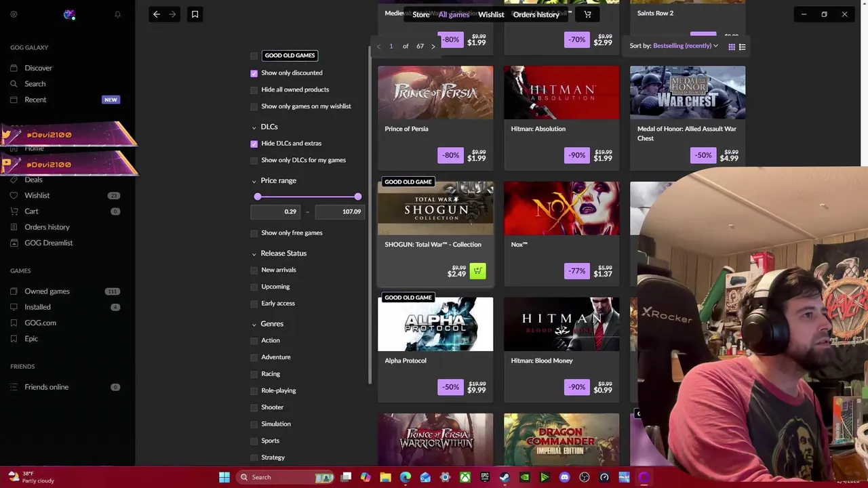Open GOG Dreamlist in the sidebar
This screenshot has height=488, width=868.
click(x=48, y=243)
